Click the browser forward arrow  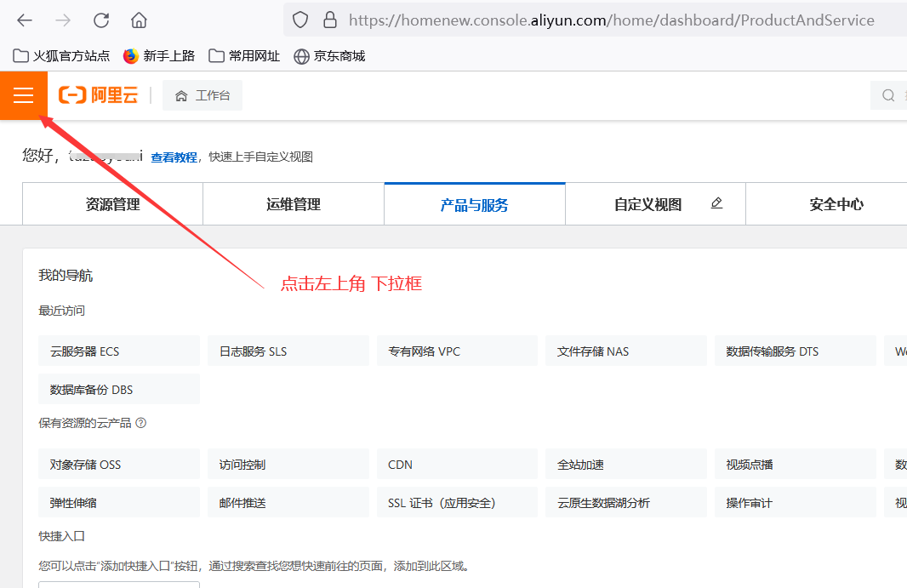click(62, 20)
